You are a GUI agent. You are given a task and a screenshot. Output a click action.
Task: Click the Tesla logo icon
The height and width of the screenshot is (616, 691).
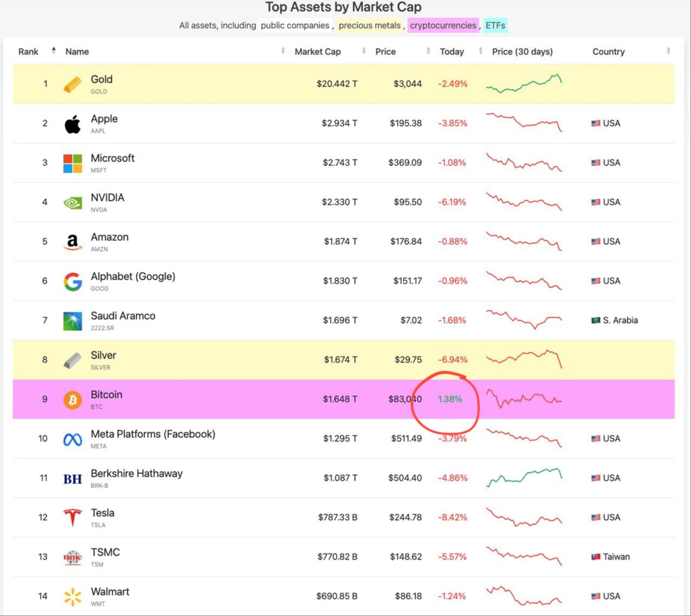pos(73,518)
